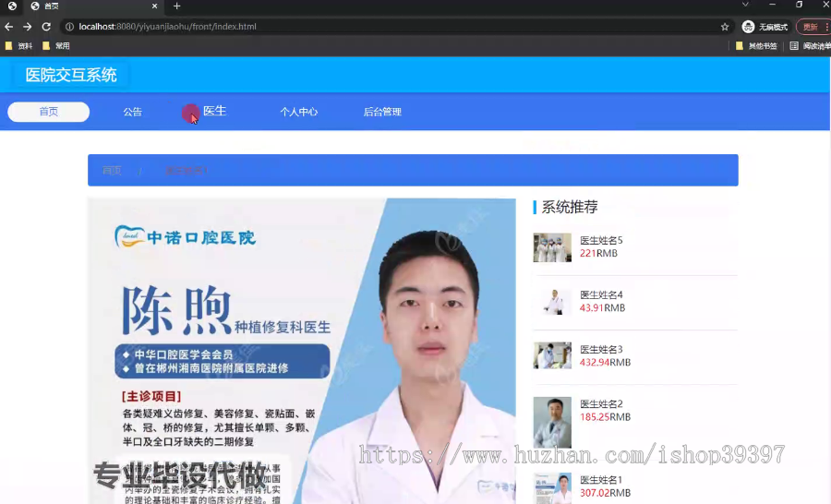Image resolution: width=831 pixels, height=504 pixels.
Task: Click the browser forward arrow
Action: (x=28, y=27)
